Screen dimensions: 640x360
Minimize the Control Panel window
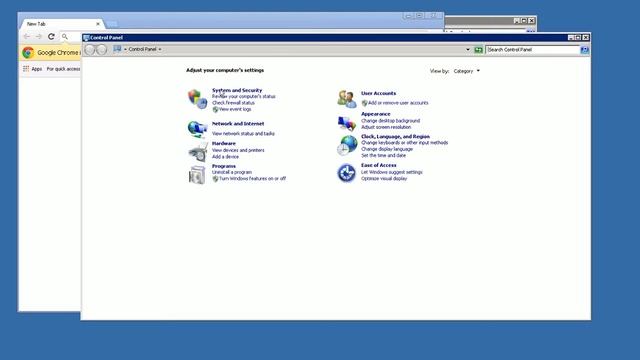tap(571, 38)
